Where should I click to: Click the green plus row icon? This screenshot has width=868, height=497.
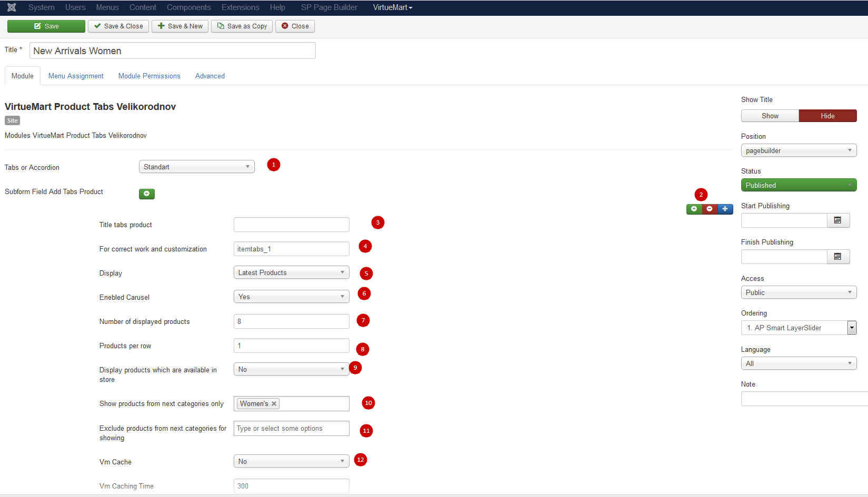694,209
